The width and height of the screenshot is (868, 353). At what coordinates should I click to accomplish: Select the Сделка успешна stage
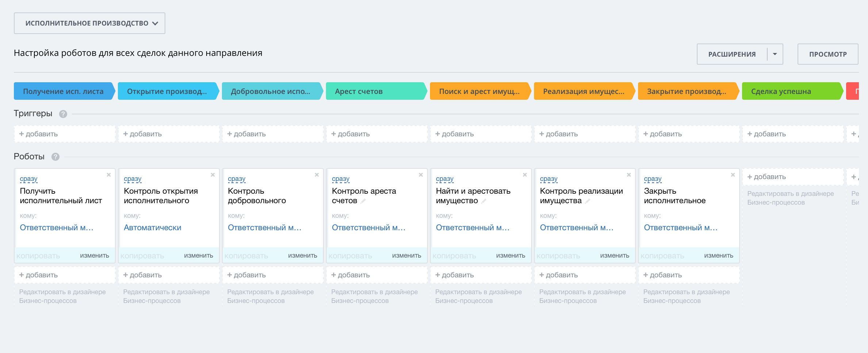pyautogui.click(x=791, y=91)
